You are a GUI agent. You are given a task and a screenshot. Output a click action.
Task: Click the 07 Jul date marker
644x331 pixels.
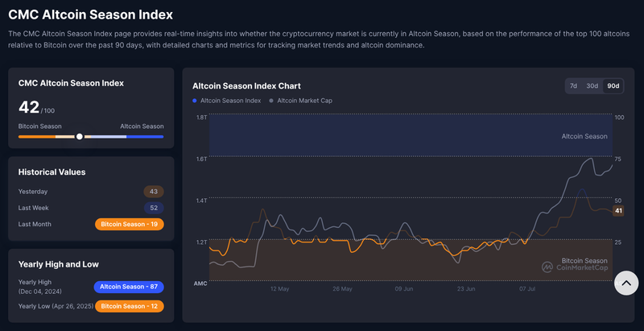528,288
